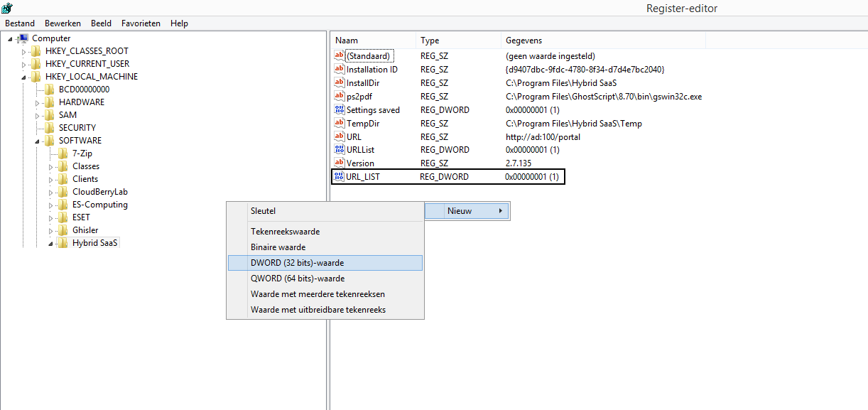This screenshot has width=868, height=410.
Task: Open the Bewerken menu
Action: (x=63, y=23)
